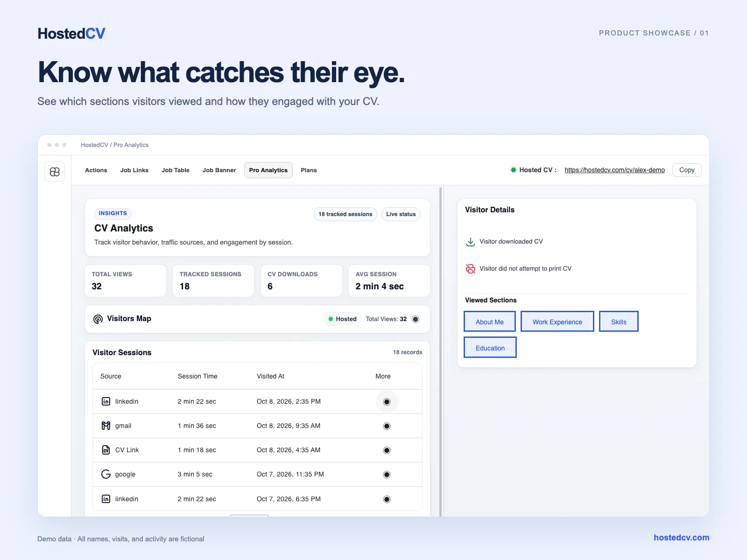Go to the Job Table tab
Screen dimensions: 747x560
click(x=176, y=170)
